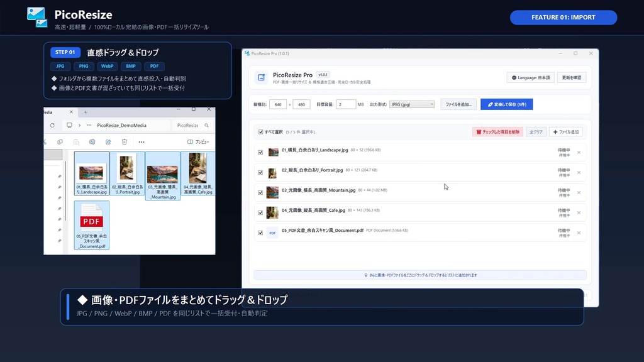Image resolution: width=644 pixels, height=362 pixels.
Task: Click the JPG format tag in STEP 01 card
Action: pyautogui.click(x=60, y=66)
